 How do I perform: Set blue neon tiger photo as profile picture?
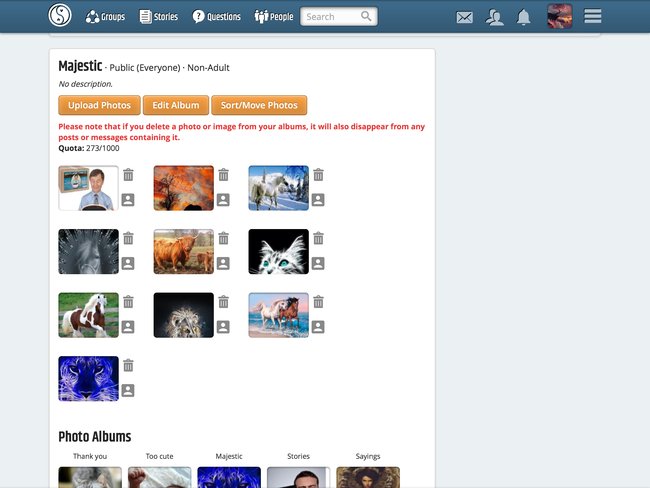pyautogui.click(x=128, y=391)
